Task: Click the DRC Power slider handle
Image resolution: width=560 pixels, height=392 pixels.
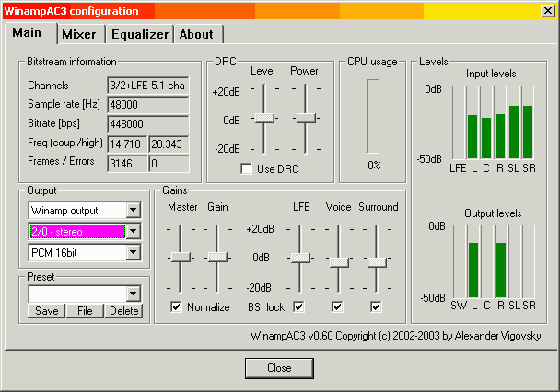Action: pyautogui.click(x=306, y=118)
